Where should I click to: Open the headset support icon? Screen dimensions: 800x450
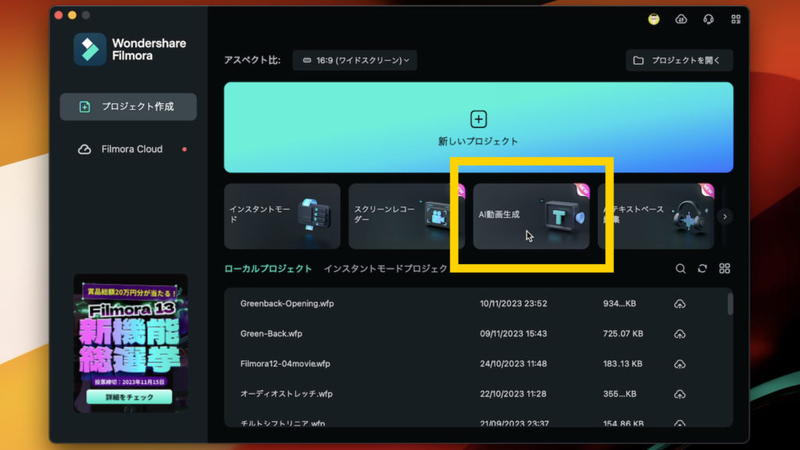coord(708,19)
